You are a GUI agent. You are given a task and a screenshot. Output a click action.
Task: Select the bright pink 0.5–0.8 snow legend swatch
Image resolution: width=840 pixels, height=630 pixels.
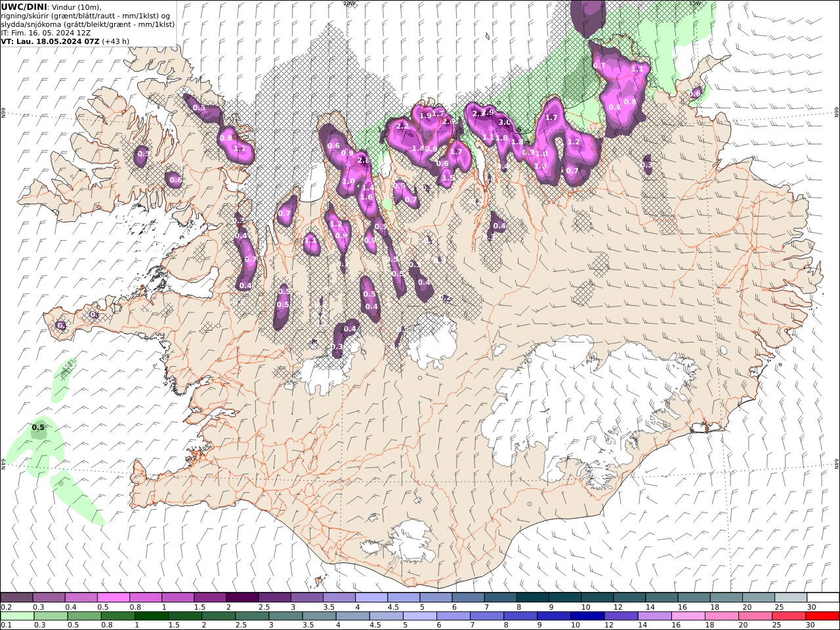click(113, 597)
